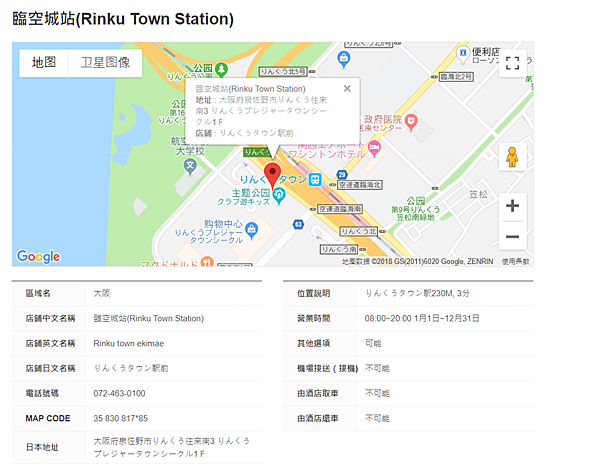Click the hospital heart icon

(411, 122)
